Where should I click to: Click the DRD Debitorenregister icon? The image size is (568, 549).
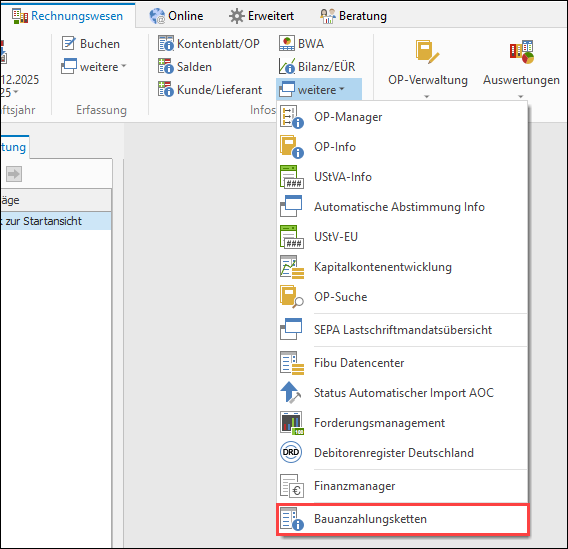[x=291, y=452]
